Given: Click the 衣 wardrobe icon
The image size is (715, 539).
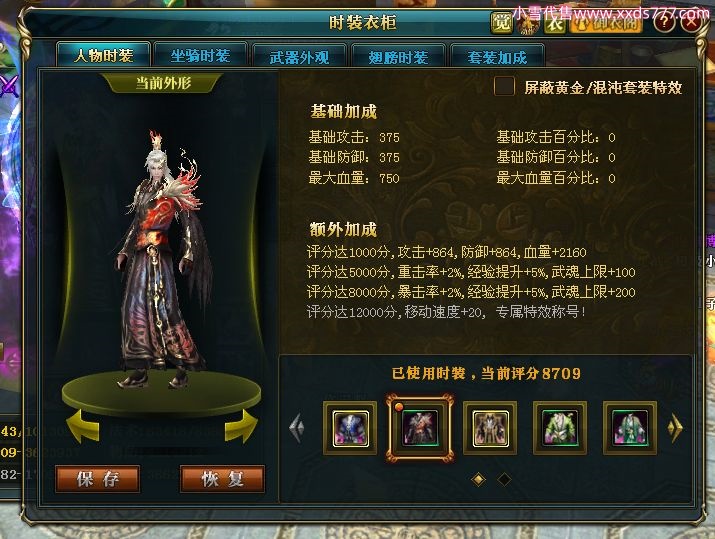Looking at the screenshot, I should (555, 22).
